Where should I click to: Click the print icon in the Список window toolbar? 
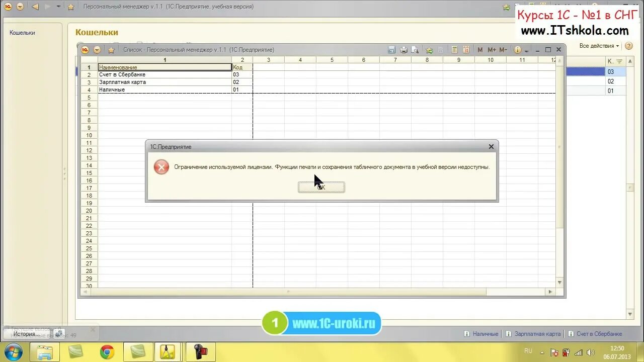404,50
